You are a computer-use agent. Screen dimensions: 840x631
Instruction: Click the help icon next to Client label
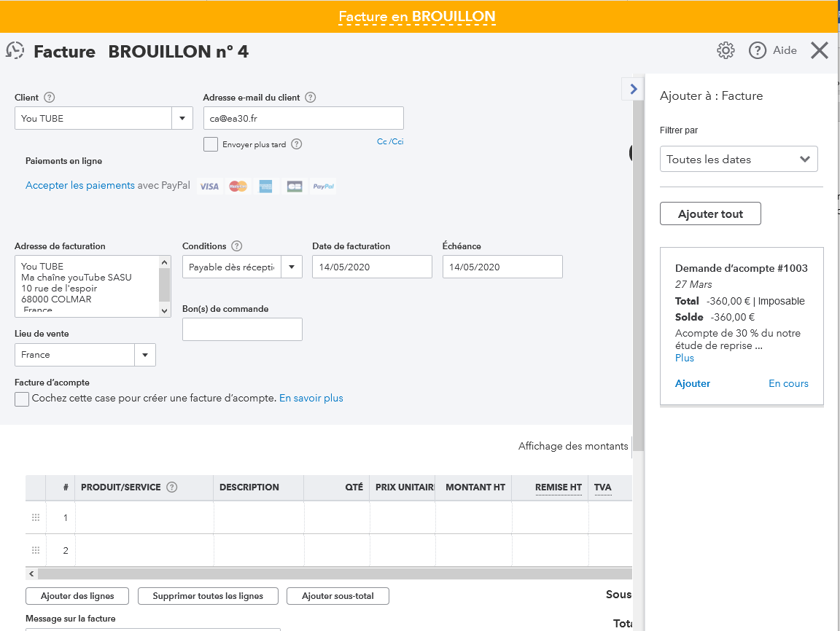coord(50,98)
